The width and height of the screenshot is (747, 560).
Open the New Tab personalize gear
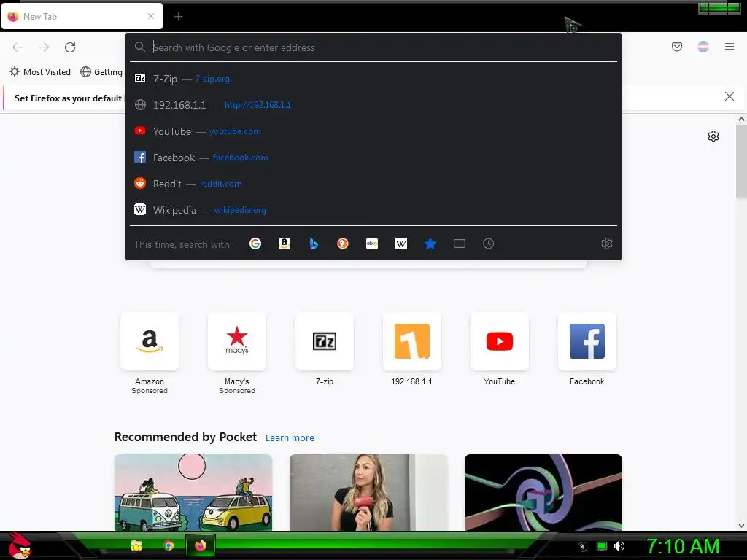713,136
